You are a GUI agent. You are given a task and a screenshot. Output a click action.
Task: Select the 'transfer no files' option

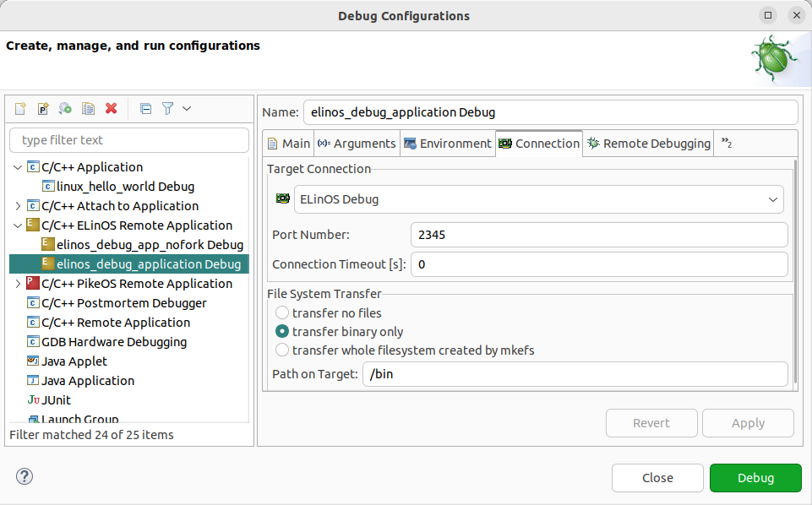coord(282,313)
